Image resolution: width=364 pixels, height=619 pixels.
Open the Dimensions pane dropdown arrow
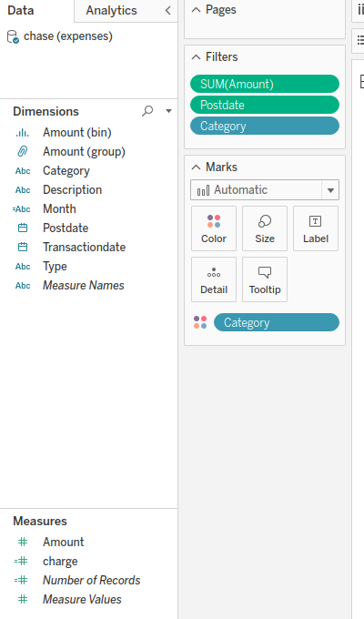click(168, 111)
